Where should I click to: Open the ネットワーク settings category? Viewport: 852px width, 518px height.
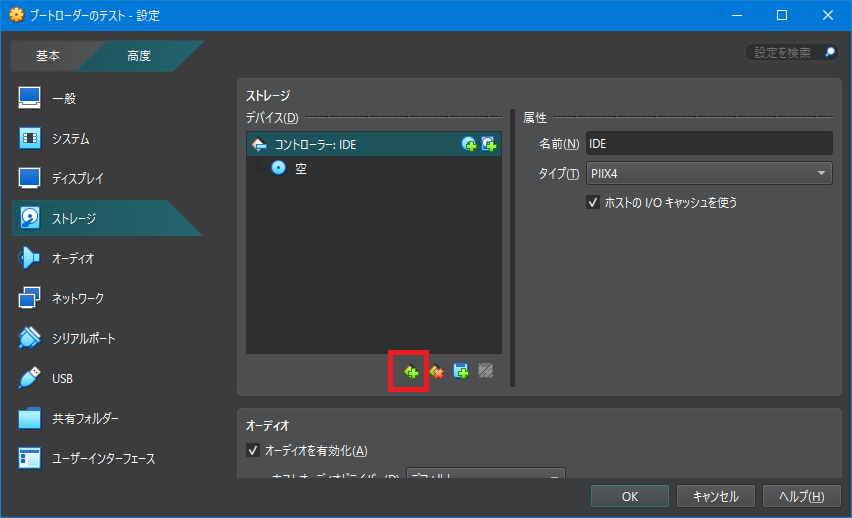106,298
